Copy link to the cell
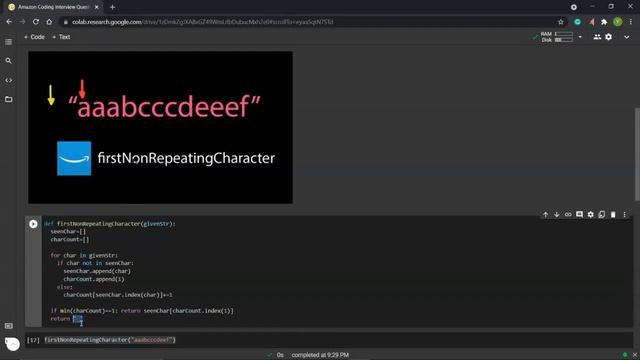 [x=568, y=214]
